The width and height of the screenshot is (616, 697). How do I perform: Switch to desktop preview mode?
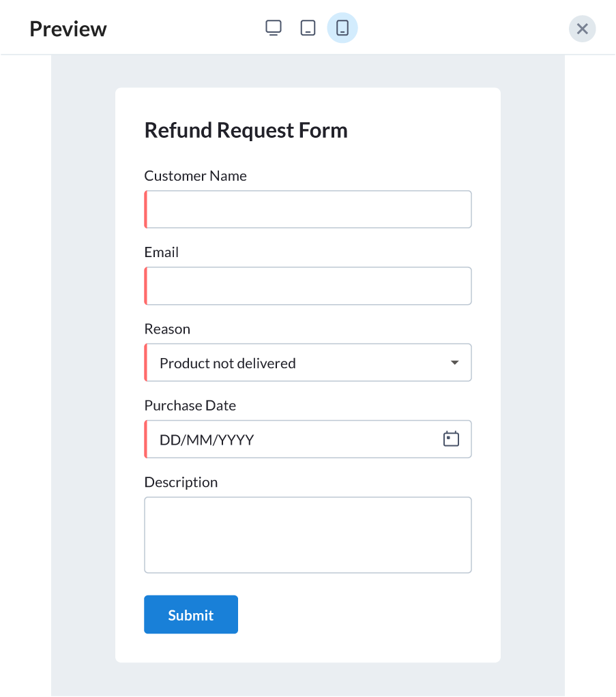tap(274, 28)
